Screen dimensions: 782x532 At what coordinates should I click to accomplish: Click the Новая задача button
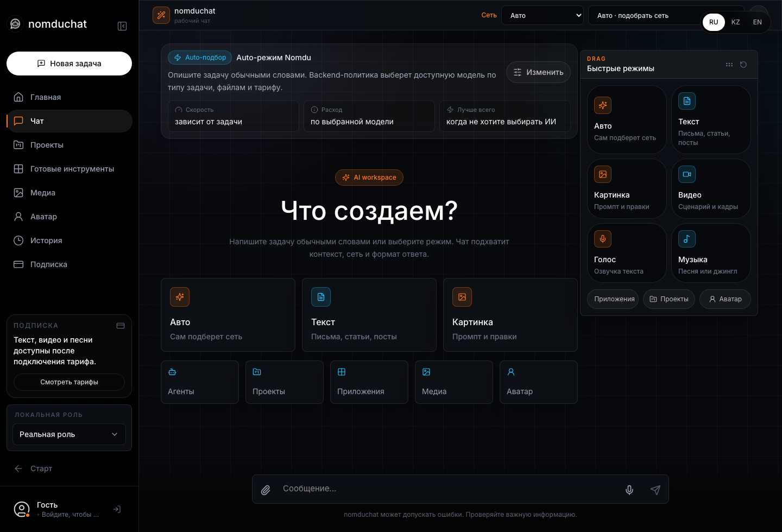[x=69, y=64]
